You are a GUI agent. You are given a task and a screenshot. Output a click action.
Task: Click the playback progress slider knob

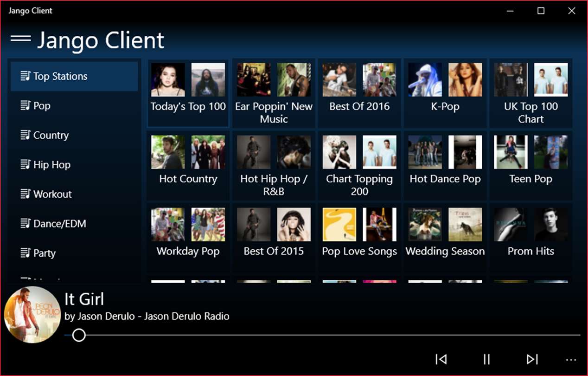(79, 335)
